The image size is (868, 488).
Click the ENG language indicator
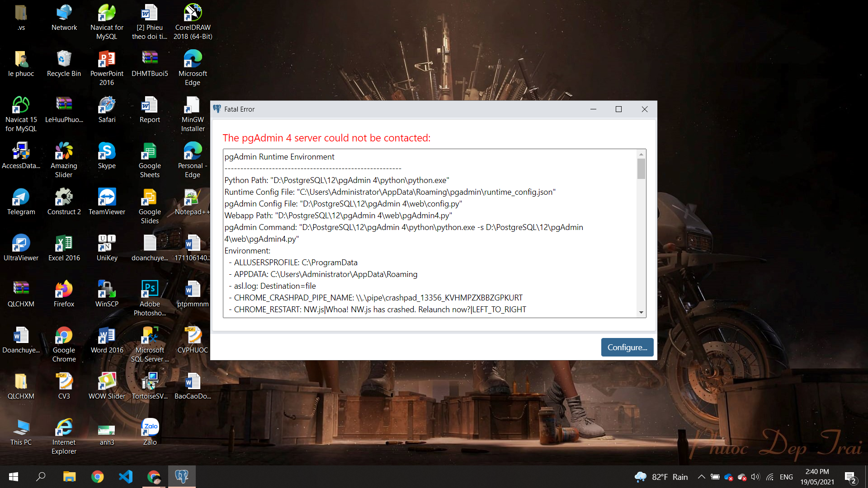(786, 477)
